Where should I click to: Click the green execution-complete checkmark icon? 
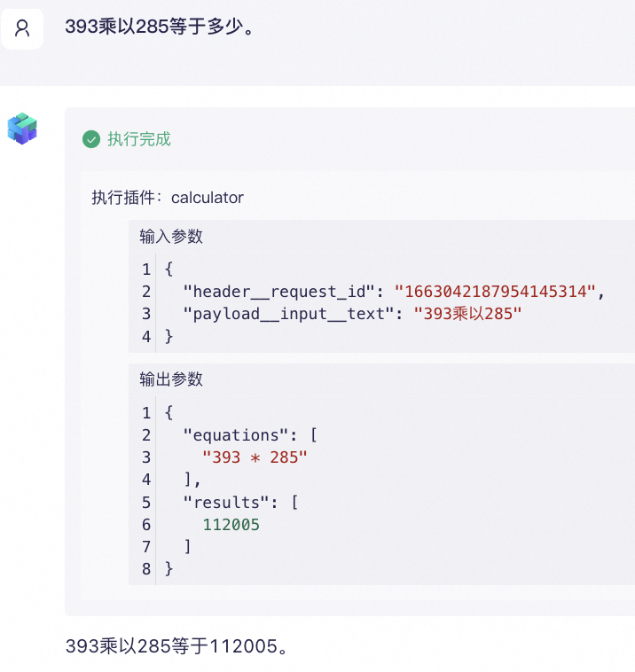[x=90, y=139]
